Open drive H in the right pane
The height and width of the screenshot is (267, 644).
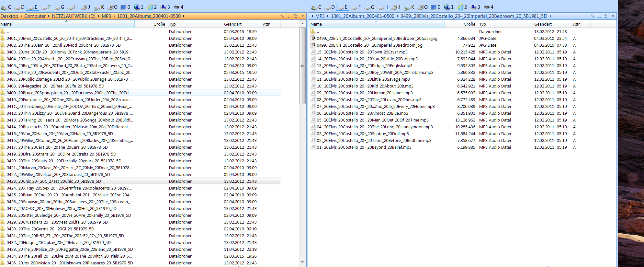coord(383,7)
